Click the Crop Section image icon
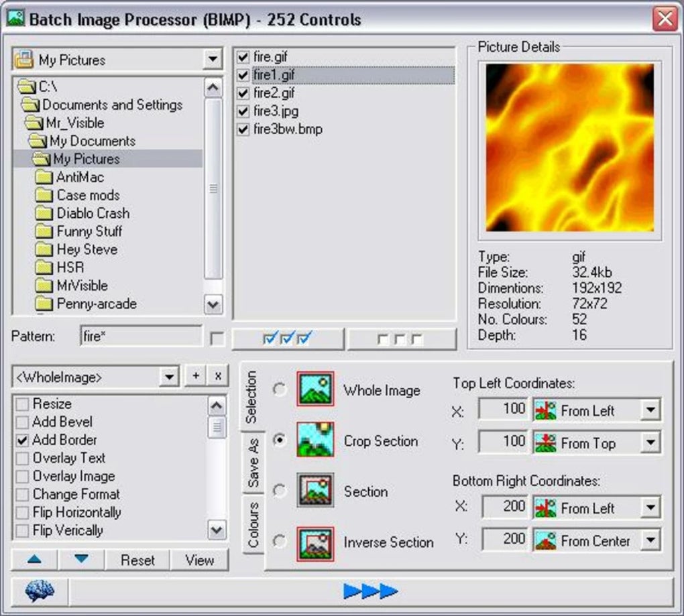This screenshot has height=616, width=684. coord(315,440)
